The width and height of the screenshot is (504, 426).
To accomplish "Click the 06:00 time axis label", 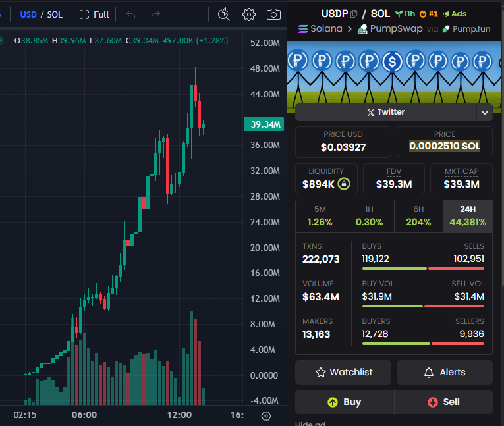I will point(84,415).
